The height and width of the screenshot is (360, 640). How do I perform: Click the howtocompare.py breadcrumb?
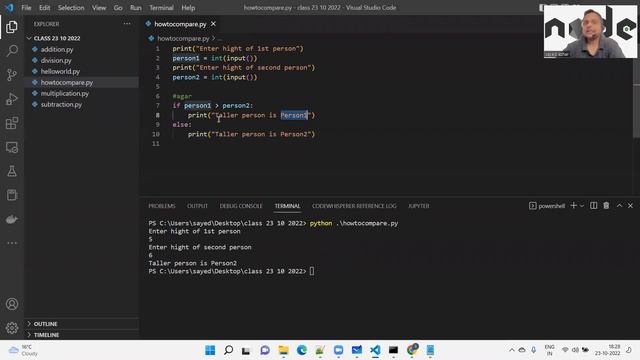[183, 38]
